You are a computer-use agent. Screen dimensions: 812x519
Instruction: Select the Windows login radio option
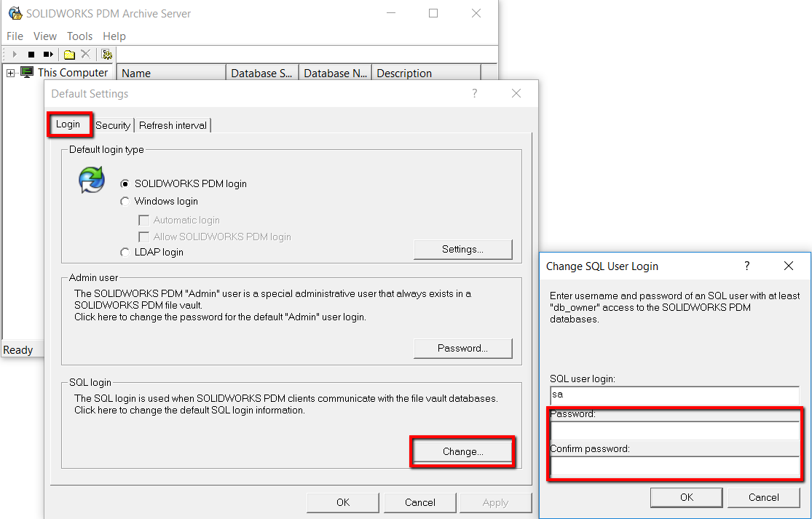125,202
